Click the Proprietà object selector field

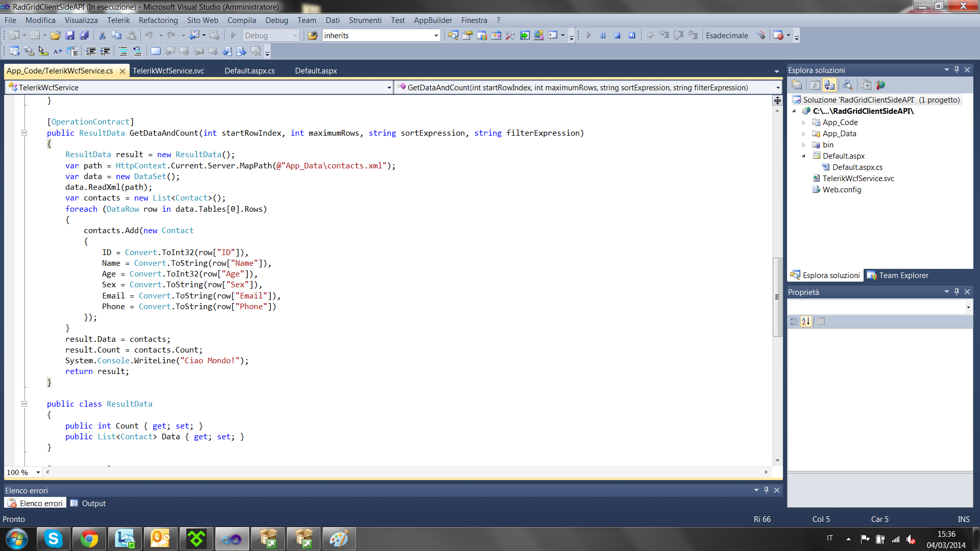(x=879, y=307)
